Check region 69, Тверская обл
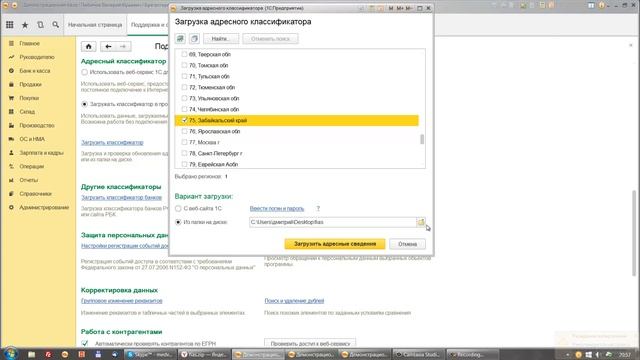 click(184, 54)
